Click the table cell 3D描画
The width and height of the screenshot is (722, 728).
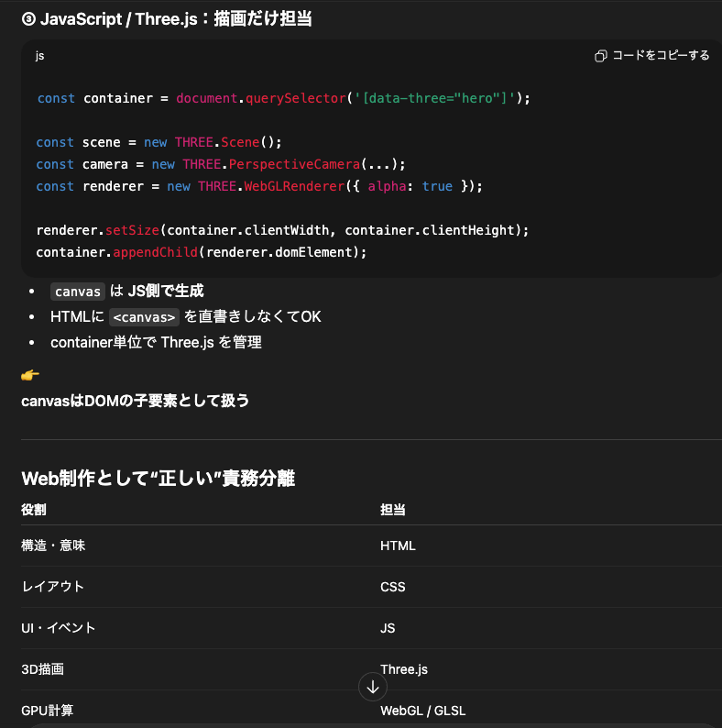[43, 669]
